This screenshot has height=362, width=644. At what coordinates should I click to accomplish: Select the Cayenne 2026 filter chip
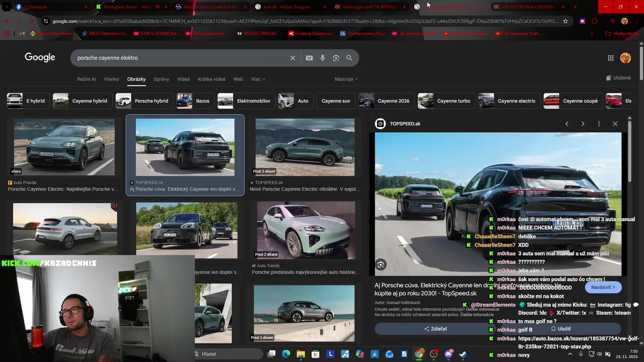click(385, 101)
